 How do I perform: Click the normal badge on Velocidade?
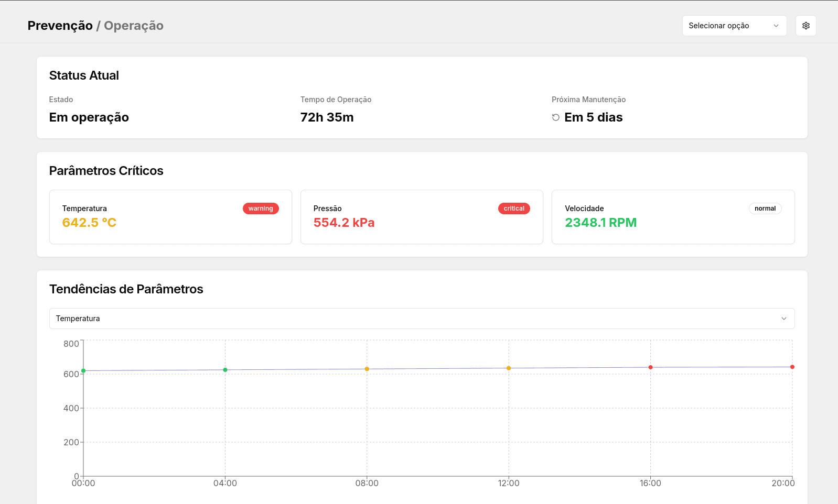click(x=765, y=209)
